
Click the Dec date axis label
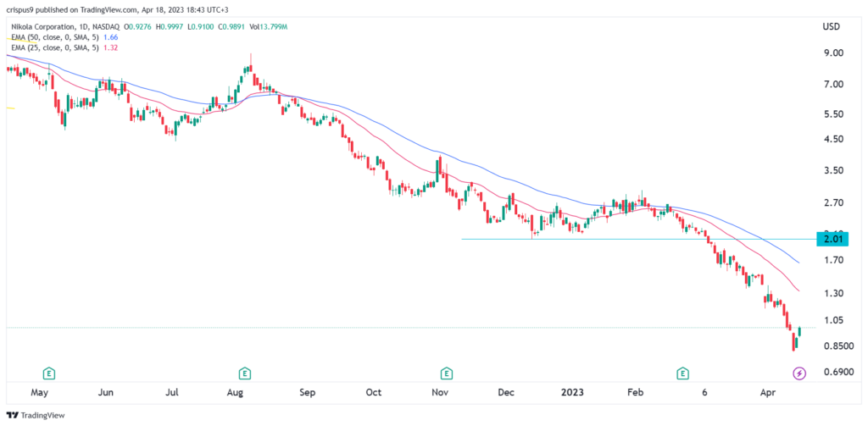pyautogui.click(x=506, y=393)
